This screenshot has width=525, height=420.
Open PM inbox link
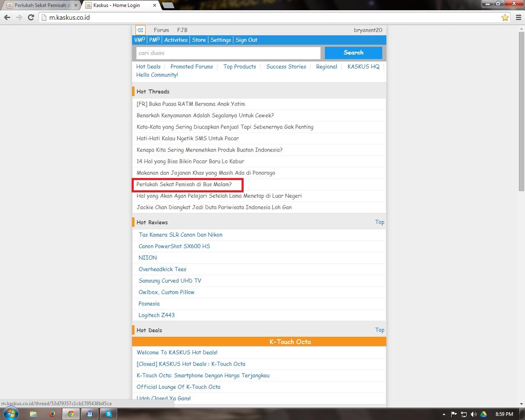(154, 40)
